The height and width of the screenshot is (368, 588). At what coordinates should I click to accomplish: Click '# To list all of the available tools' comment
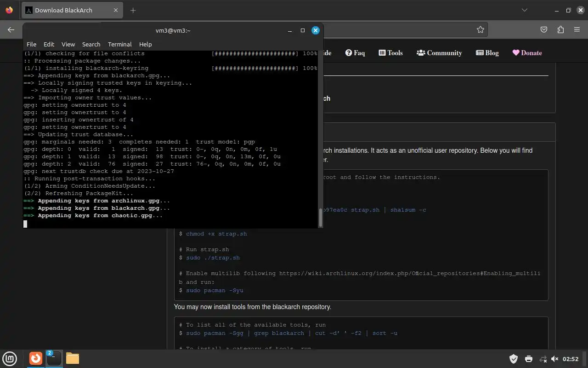pos(252,325)
